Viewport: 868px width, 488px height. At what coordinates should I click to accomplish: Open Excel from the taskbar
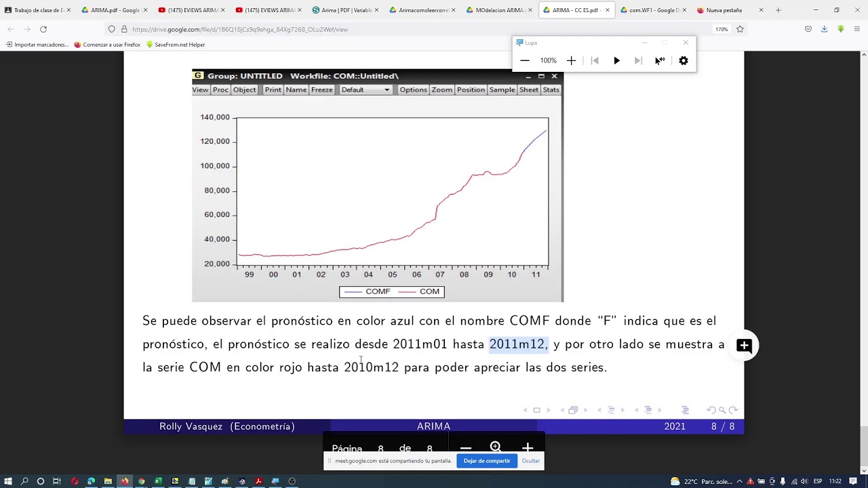[x=158, y=481]
